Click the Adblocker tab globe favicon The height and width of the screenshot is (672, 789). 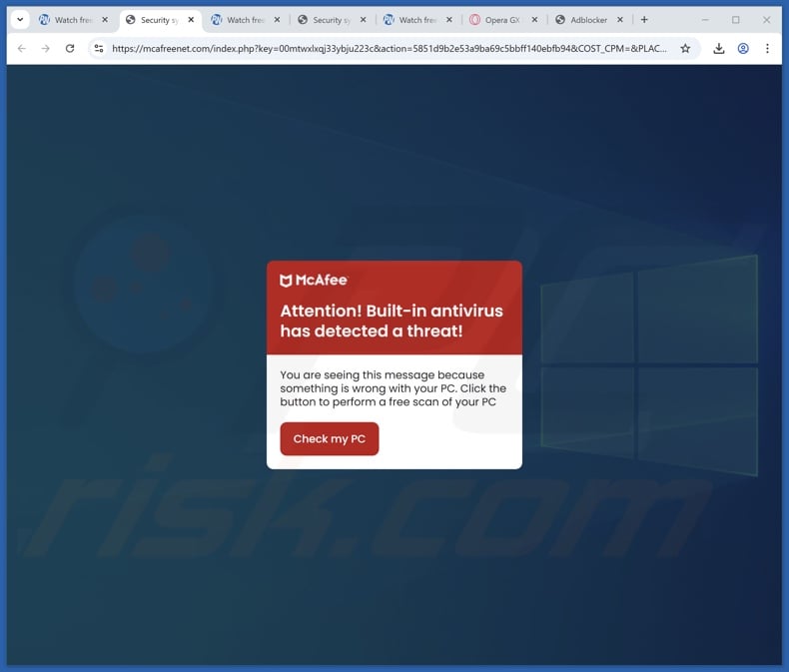point(560,20)
